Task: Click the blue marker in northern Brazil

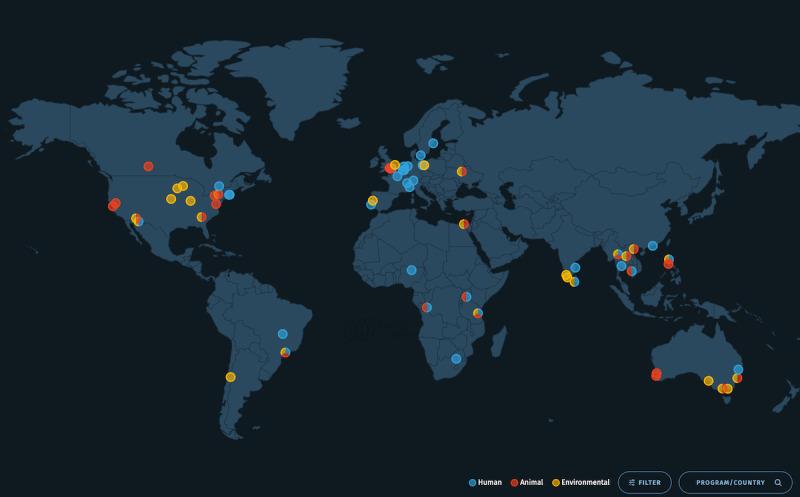Action: (x=282, y=334)
